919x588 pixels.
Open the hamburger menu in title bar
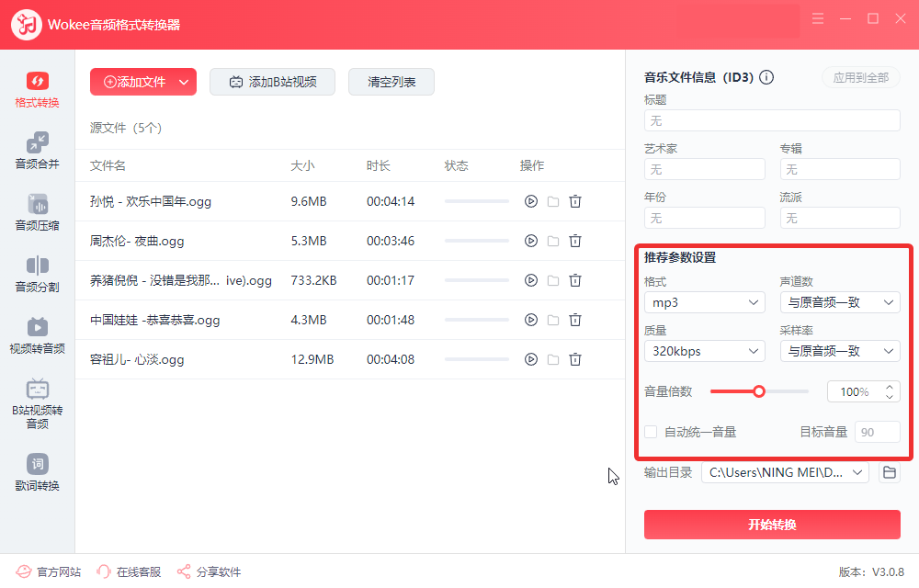818,18
